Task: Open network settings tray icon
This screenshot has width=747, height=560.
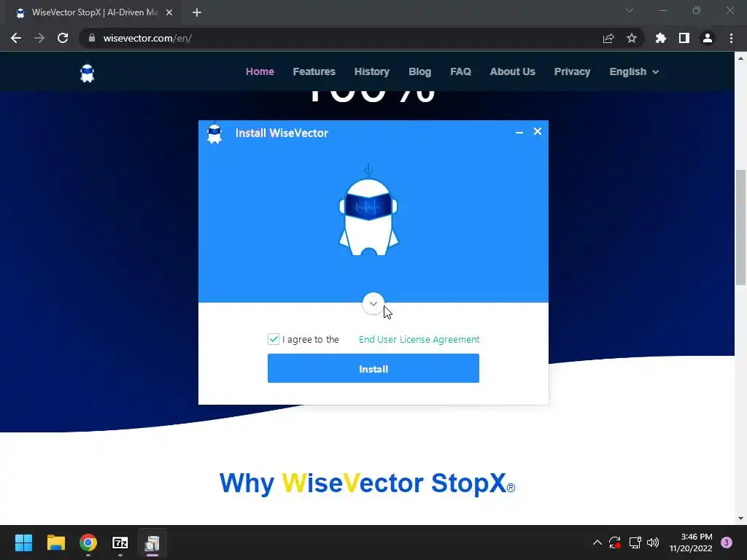Action: click(635, 542)
